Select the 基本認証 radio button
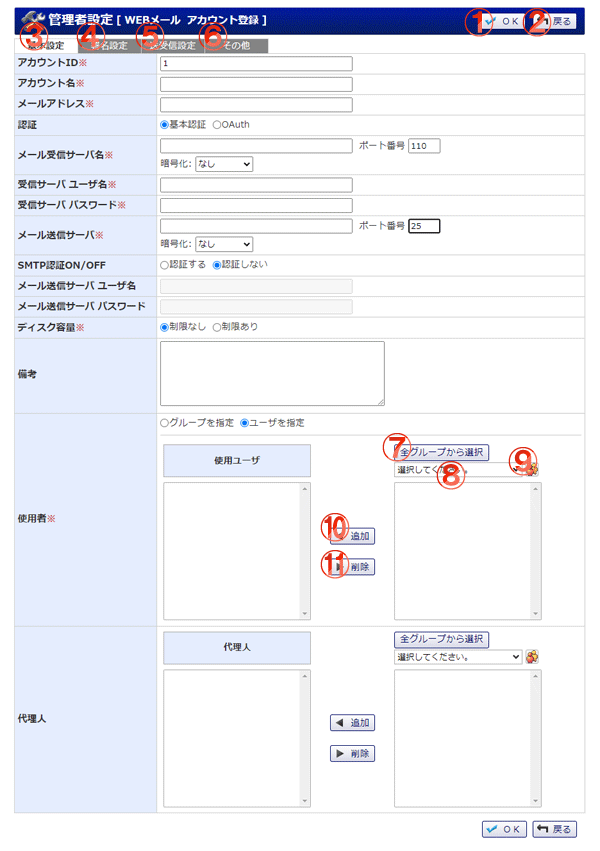Image resolution: width=600 pixels, height=851 pixels. click(164, 125)
